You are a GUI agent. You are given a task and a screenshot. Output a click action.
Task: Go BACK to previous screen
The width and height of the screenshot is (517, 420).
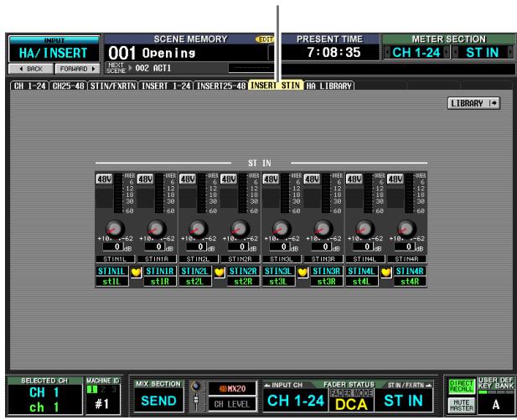tap(31, 69)
